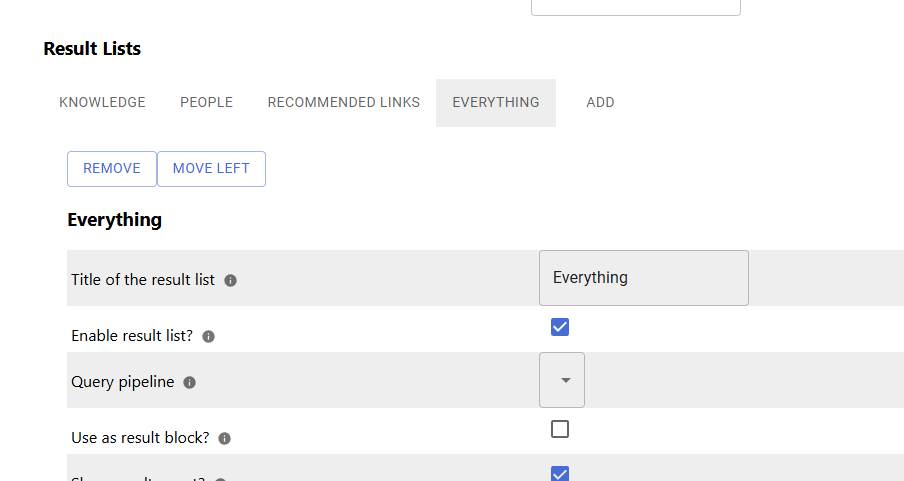Check the Use as result block checkbox
The image size is (904, 481).
click(560, 429)
